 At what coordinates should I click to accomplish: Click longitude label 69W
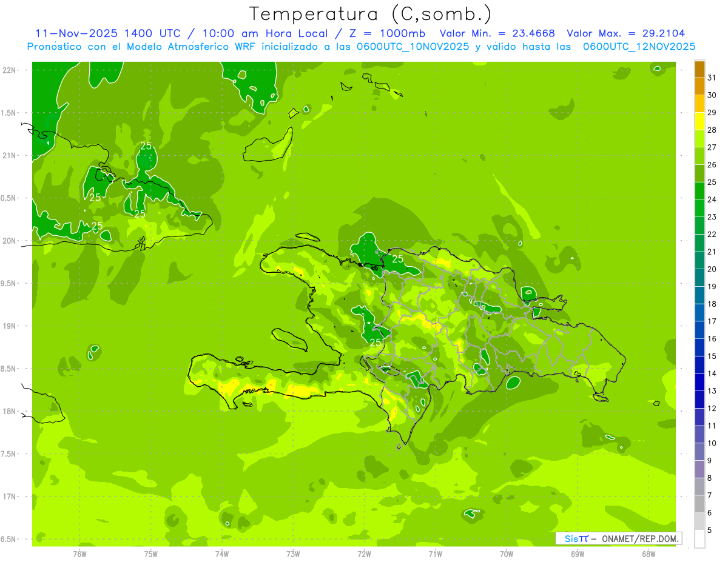coord(578,554)
